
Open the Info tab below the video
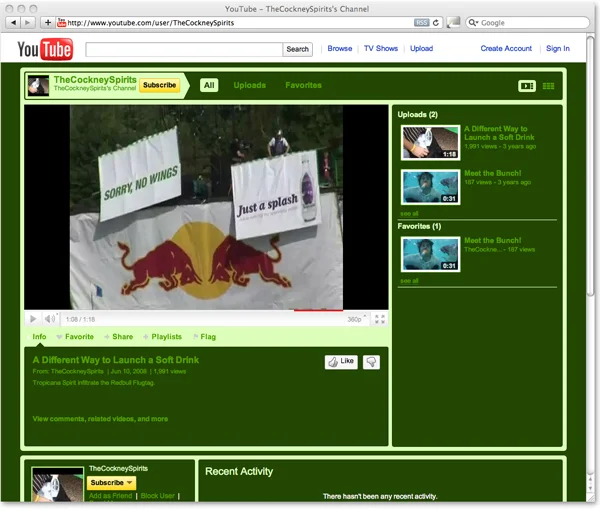click(39, 336)
